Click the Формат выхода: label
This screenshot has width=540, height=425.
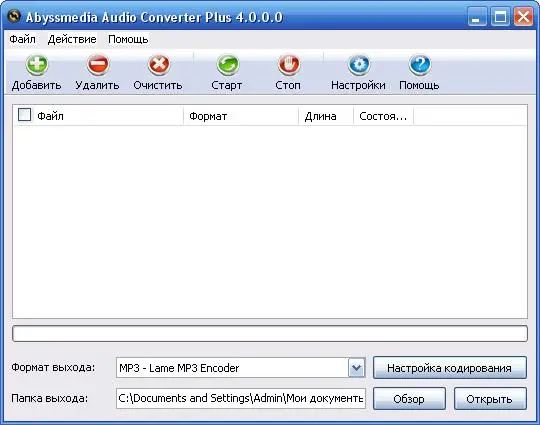pyautogui.click(x=53, y=367)
